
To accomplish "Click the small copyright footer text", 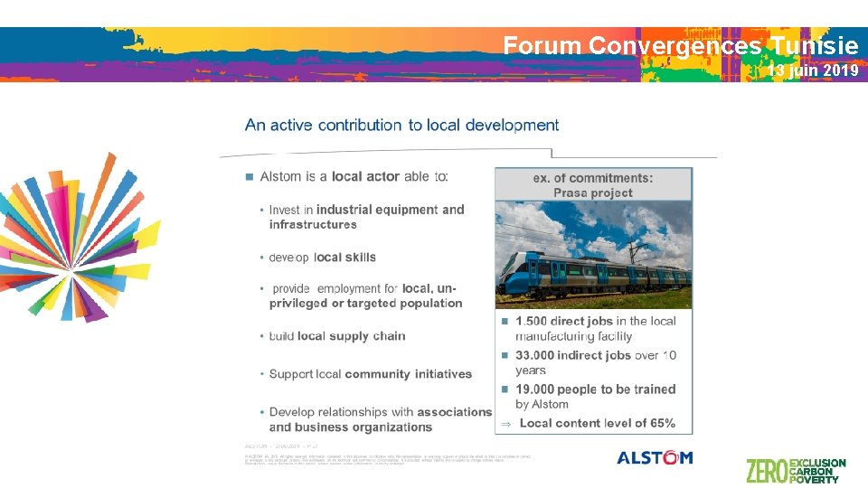I will 388,459.
